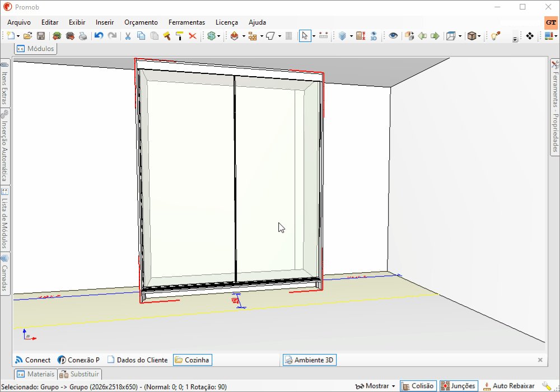Image resolution: width=560 pixels, height=392 pixels.
Task: Toggle the Junções option
Action: pos(458,386)
